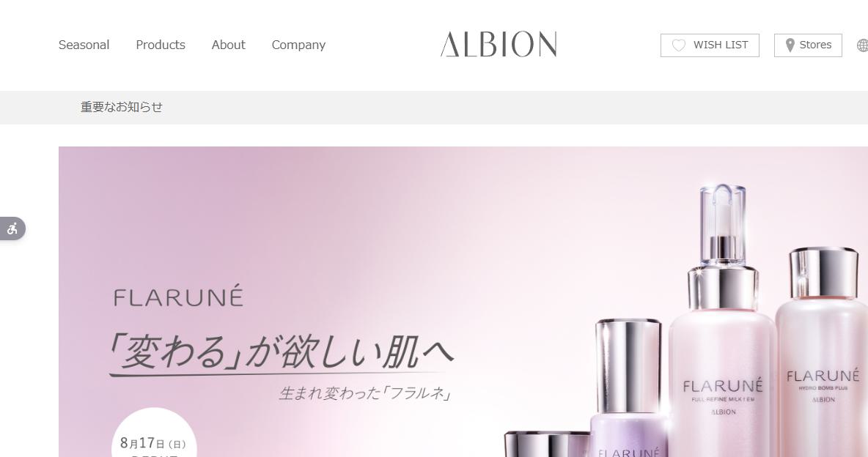Open the accessibility widget icon
The width and height of the screenshot is (868, 457).
[x=12, y=228]
